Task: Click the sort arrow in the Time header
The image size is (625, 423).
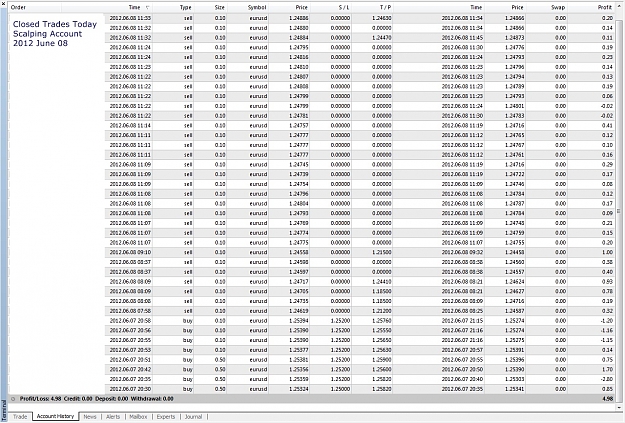Action: 147,8
